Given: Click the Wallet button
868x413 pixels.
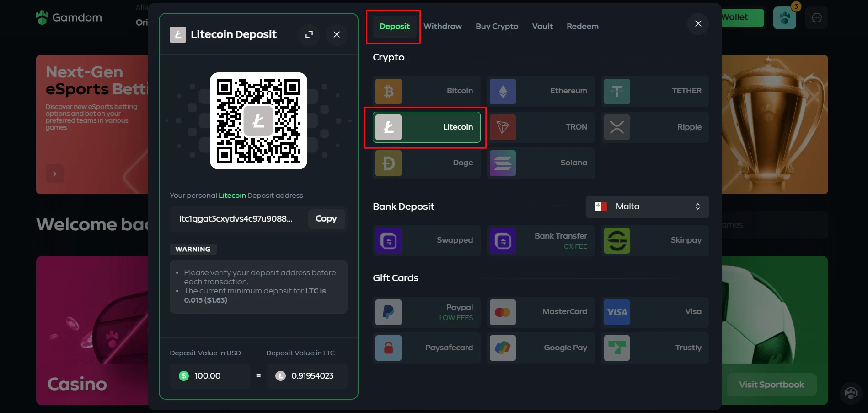Looking at the screenshot, I should pos(742,18).
